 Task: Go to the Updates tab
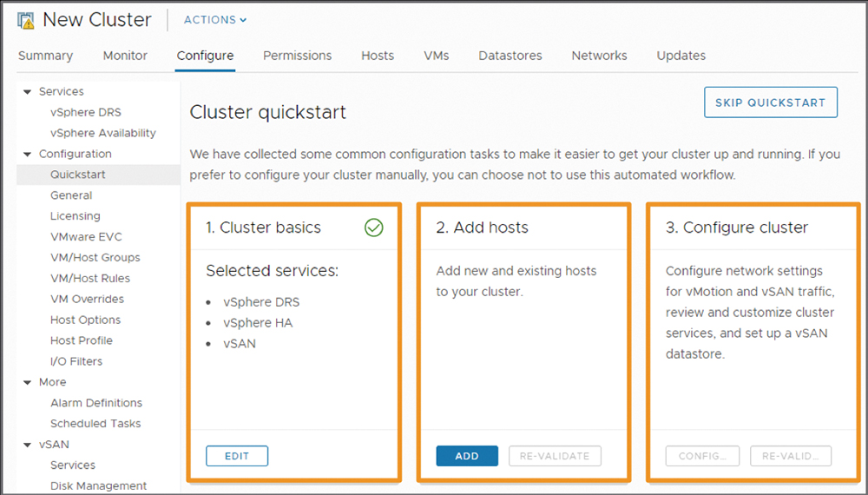[x=681, y=56]
